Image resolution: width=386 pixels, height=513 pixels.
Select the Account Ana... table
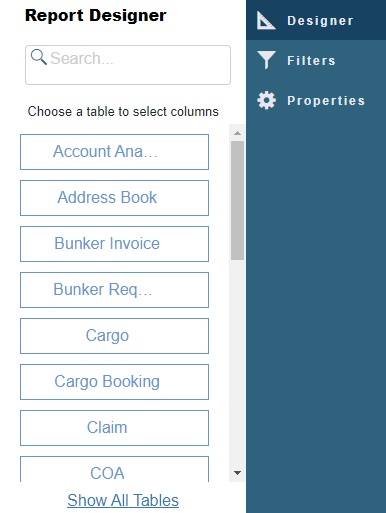click(114, 152)
